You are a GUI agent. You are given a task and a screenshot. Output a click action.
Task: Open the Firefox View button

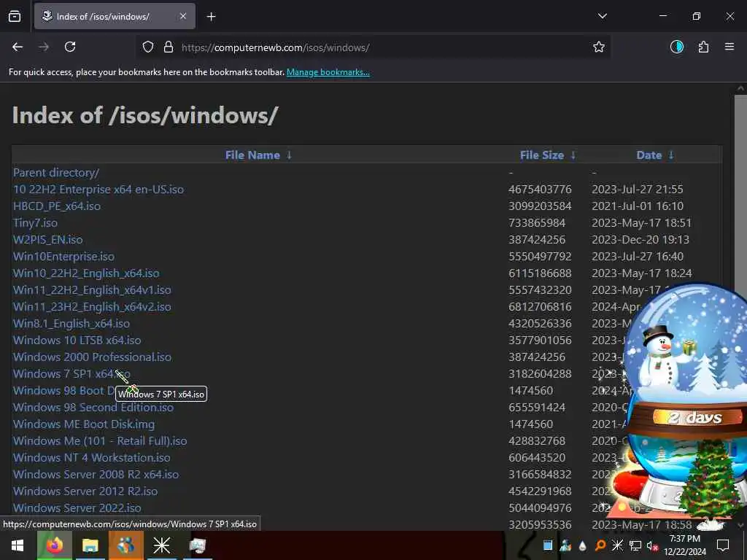(x=15, y=16)
